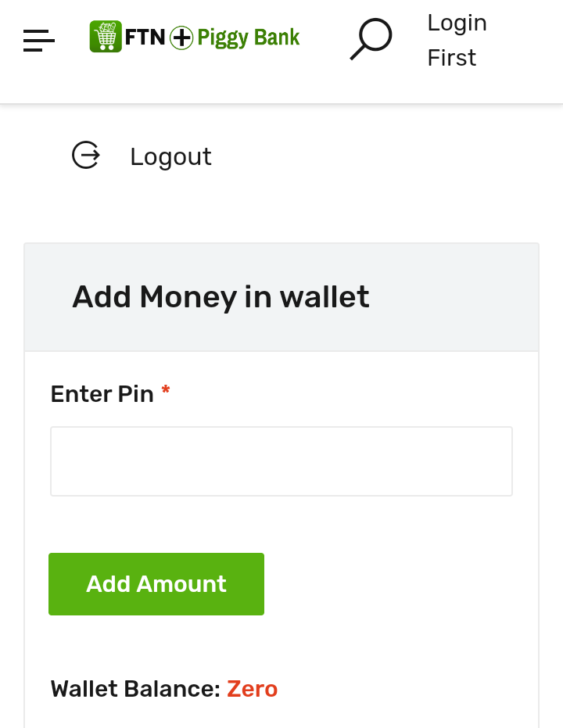The image size is (563, 728).
Task: Click the word Login in header
Action: (457, 23)
